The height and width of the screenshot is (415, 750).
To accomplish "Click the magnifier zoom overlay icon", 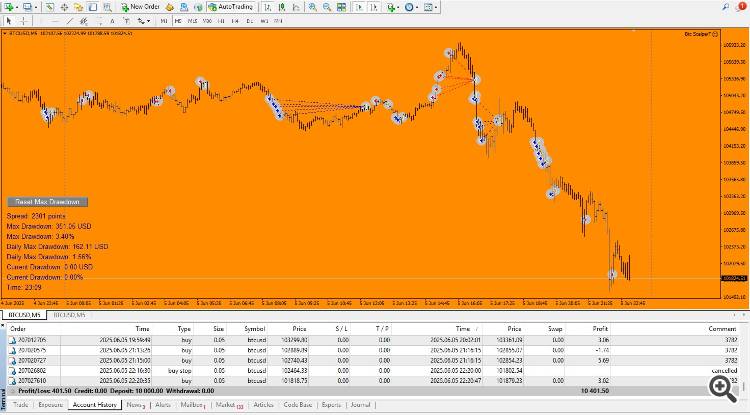I will [x=723, y=388].
